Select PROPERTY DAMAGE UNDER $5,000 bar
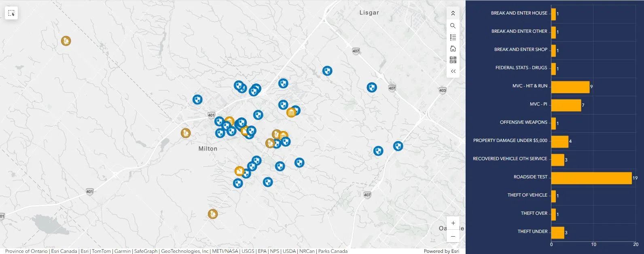 tap(559, 142)
